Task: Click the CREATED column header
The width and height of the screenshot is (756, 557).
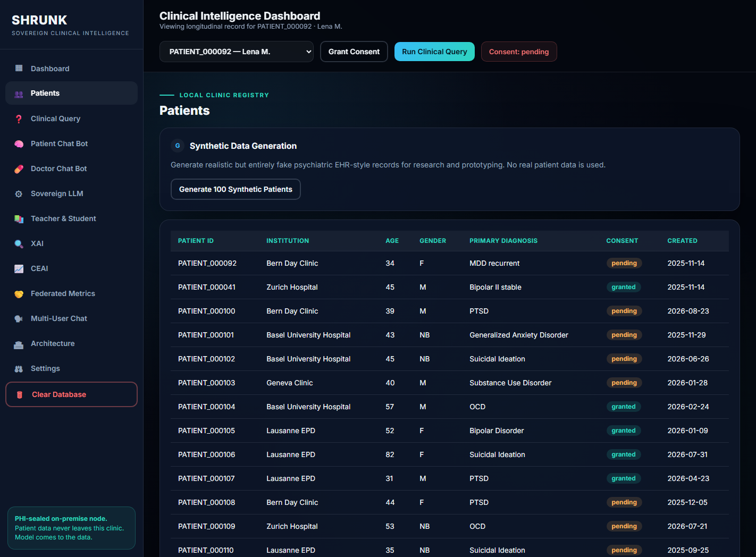Action: tap(682, 241)
